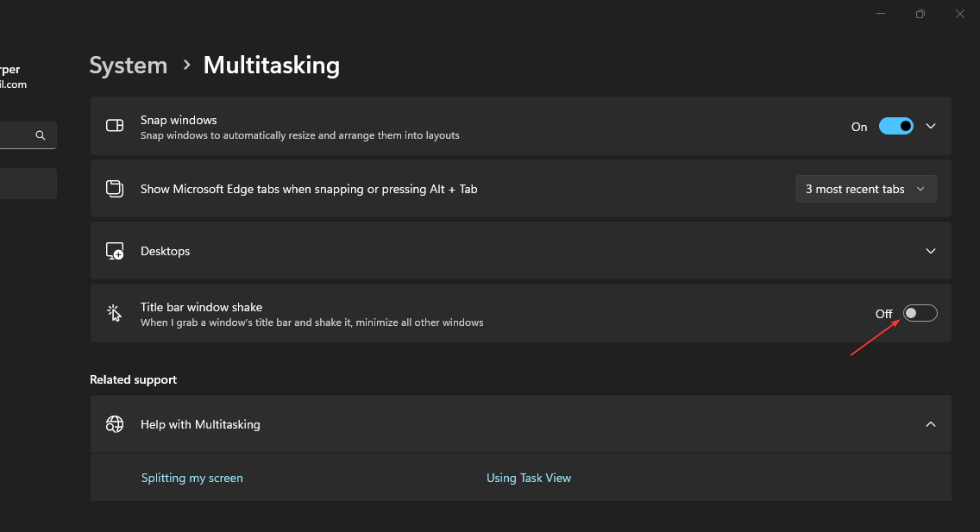Click the breadcrumb chevron after System

[x=185, y=66]
